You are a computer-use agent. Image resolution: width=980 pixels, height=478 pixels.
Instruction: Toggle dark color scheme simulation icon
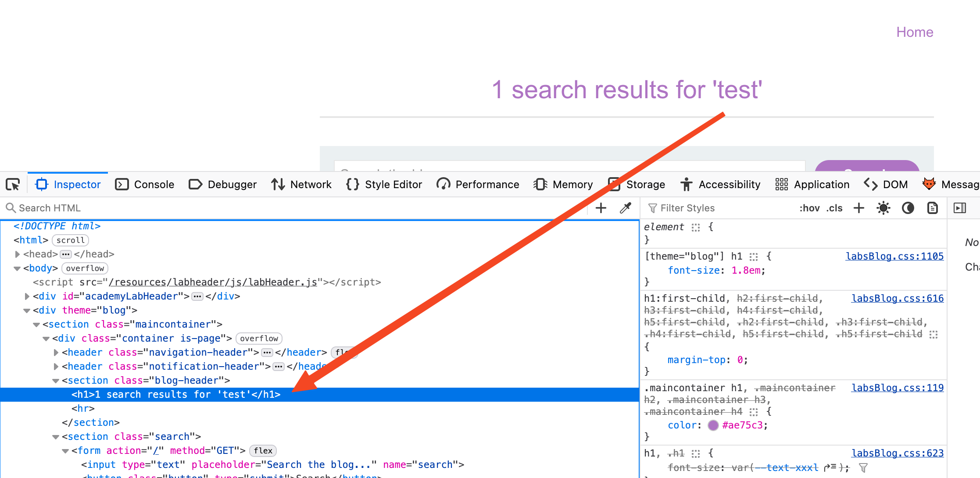click(908, 208)
